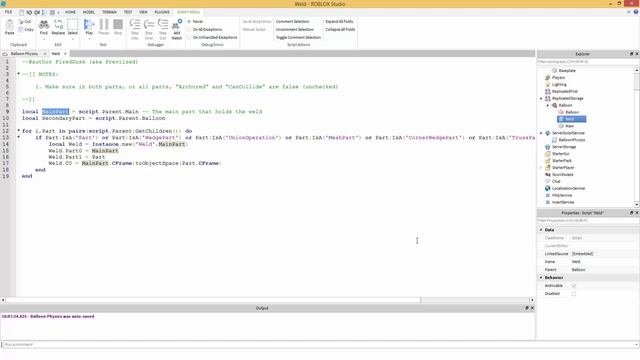Click the StarterGui icon in Explorer
Viewport: 640px width, 360px height.
[548, 153]
